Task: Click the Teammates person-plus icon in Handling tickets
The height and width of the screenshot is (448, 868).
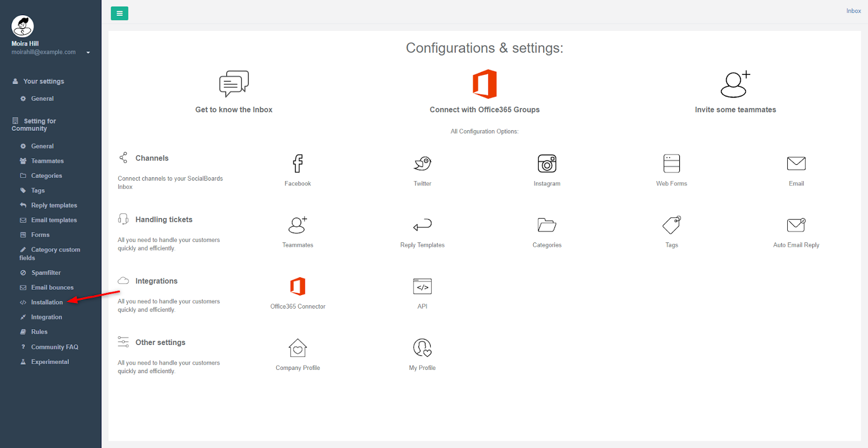Action: pyautogui.click(x=298, y=225)
